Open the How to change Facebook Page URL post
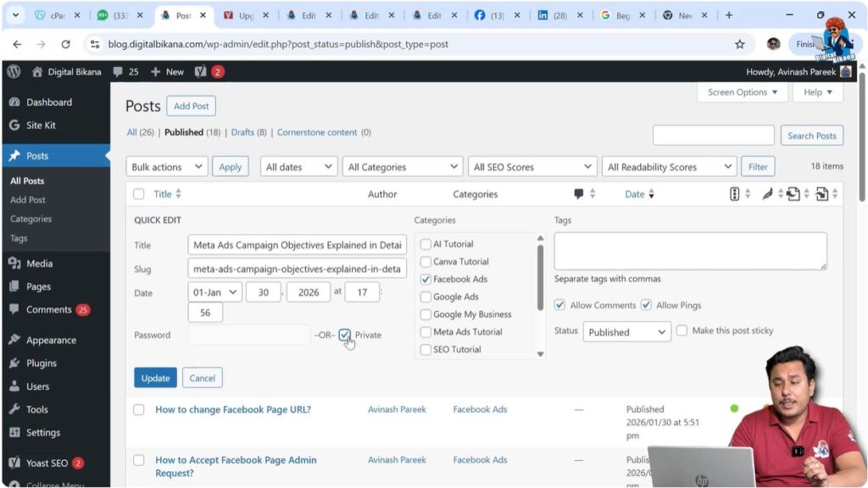 (x=232, y=409)
